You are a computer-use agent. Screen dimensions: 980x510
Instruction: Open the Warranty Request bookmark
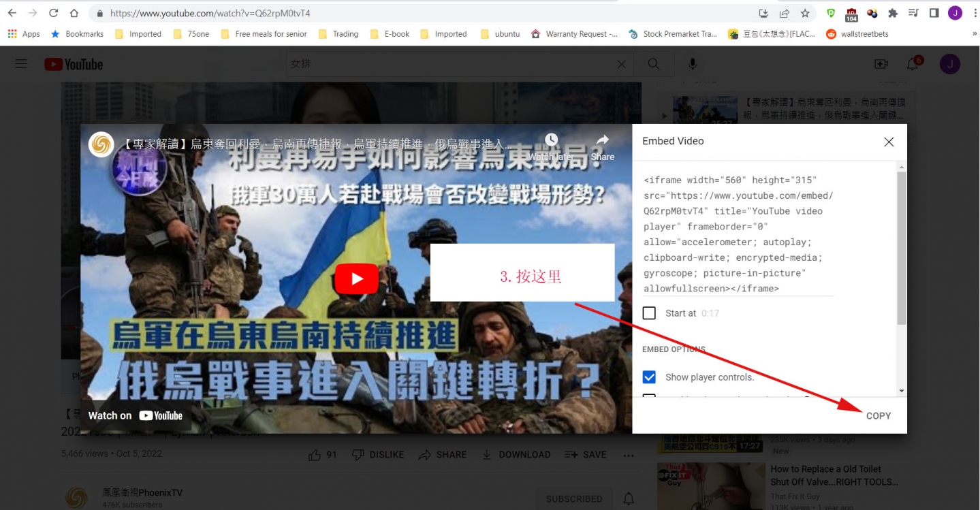point(574,34)
